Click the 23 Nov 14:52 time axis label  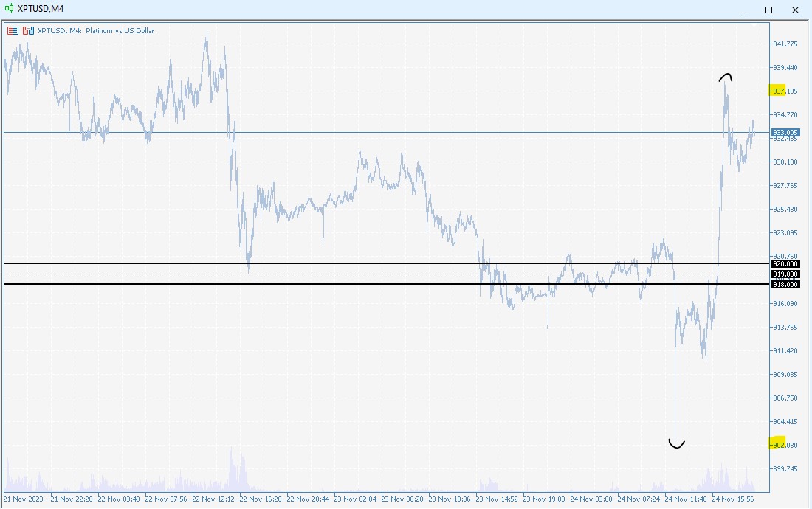[x=497, y=499]
